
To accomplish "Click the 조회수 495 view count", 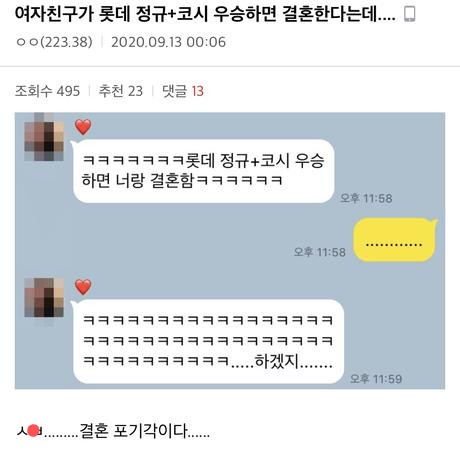I will [x=47, y=91].
